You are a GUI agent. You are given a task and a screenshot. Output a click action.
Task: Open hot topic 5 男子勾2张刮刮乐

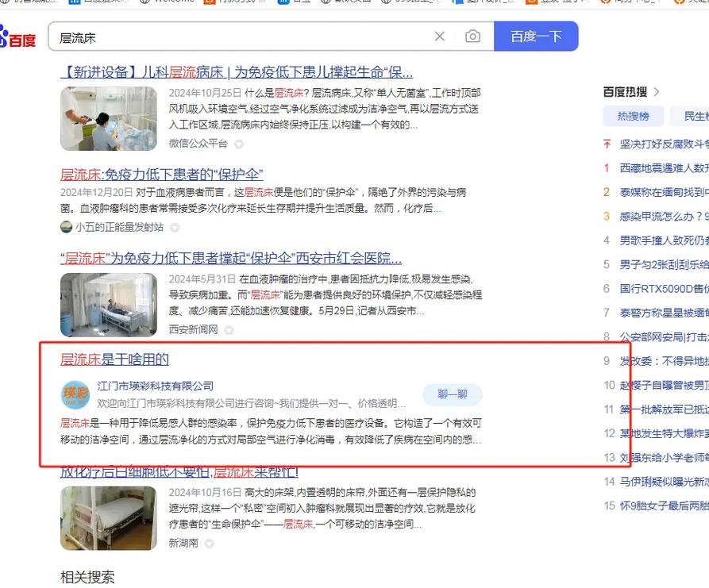(664, 264)
